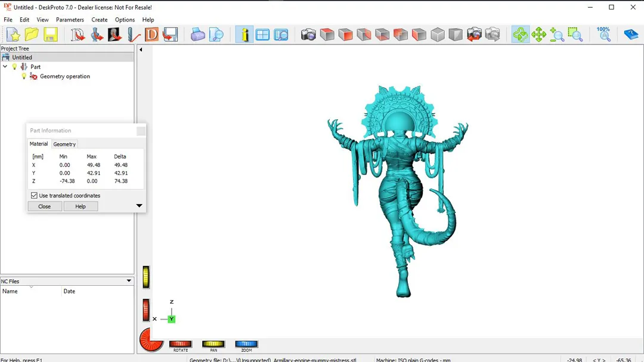Image resolution: width=644 pixels, height=362 pixels.
Task: Open the blue Help book icon
Action: tap(631, 35)
